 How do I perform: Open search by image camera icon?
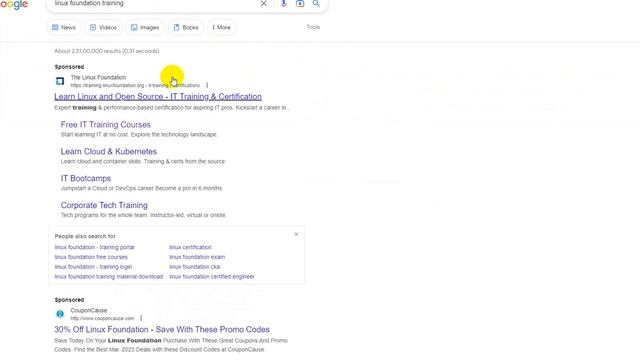[300, 4]
